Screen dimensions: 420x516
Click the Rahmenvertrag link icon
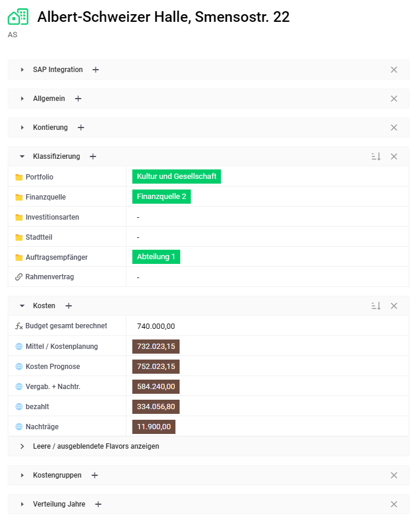(19, 277)
